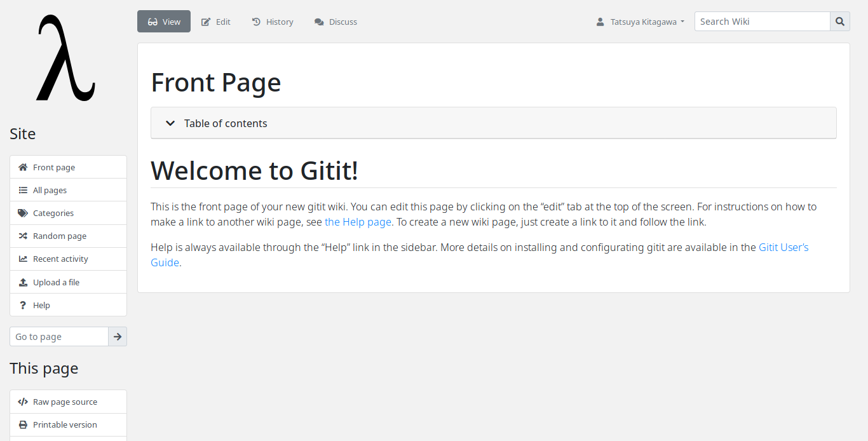
Task: Click the glasses icon on View tab
Action: click(x=153, y=22)
